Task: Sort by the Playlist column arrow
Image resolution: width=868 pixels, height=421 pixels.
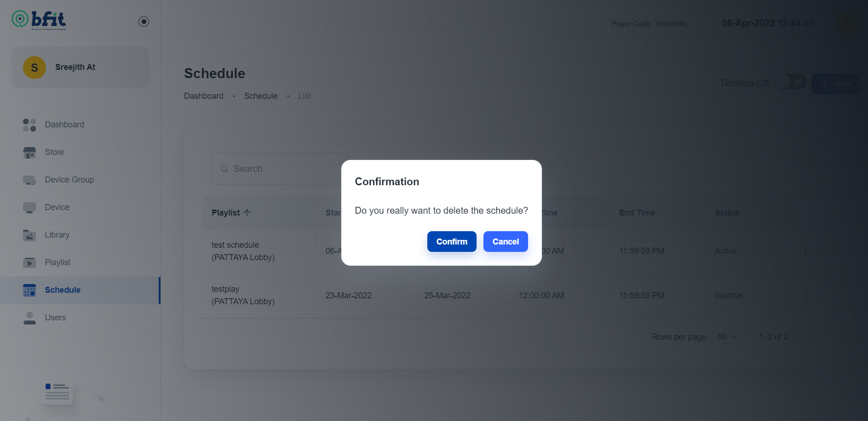Action: (x=247, y=213)
